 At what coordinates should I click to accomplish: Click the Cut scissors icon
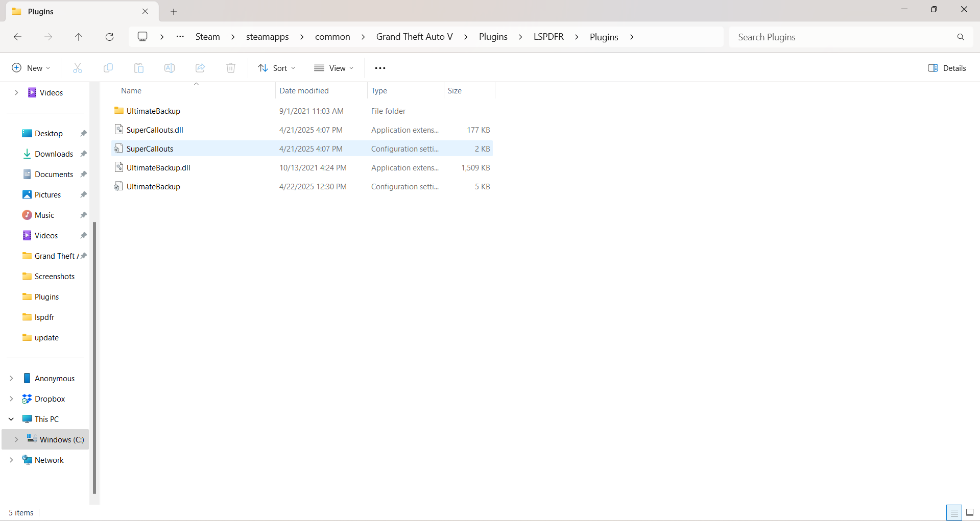pos(78,68)
